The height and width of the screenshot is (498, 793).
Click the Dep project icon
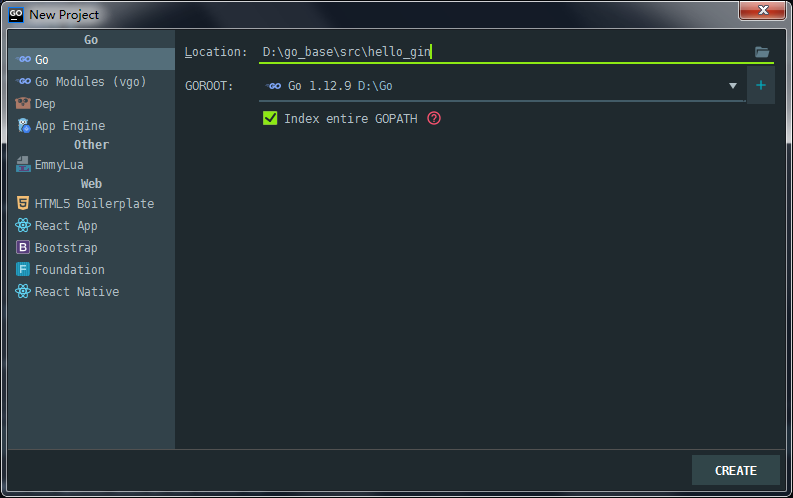click(23, 104)
